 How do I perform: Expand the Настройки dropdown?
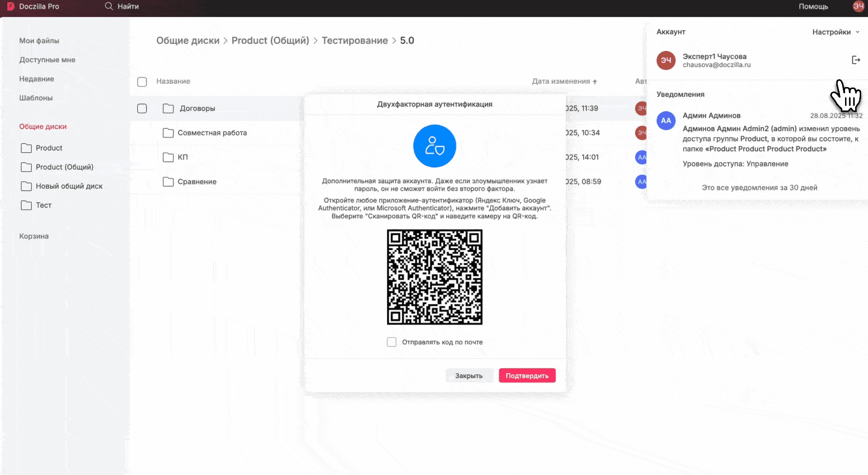pyautogui.click(x=835, y=32)
